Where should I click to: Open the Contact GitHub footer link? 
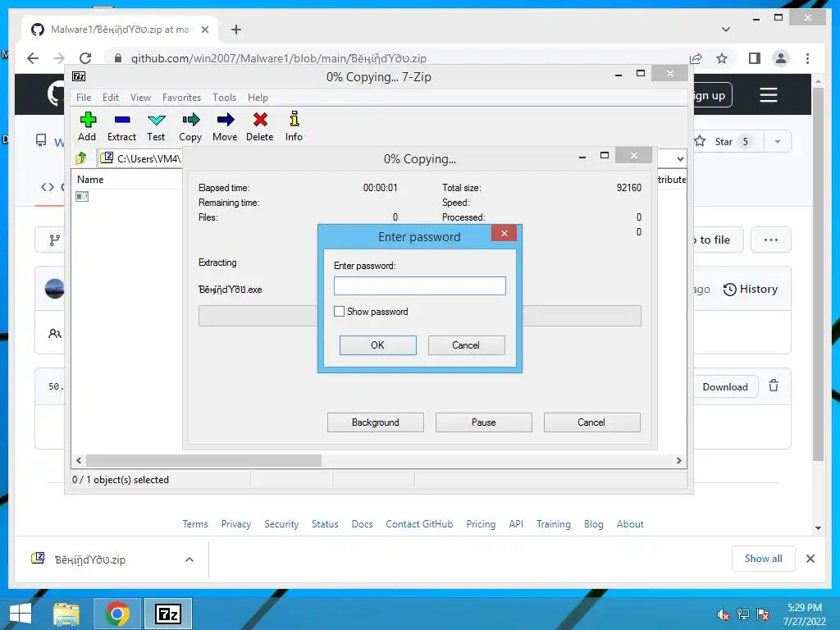click(x=419, y=524)
